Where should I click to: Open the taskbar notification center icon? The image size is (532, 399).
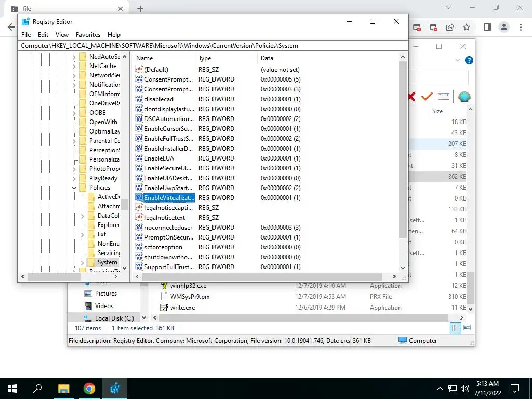[x=515, y=389]
